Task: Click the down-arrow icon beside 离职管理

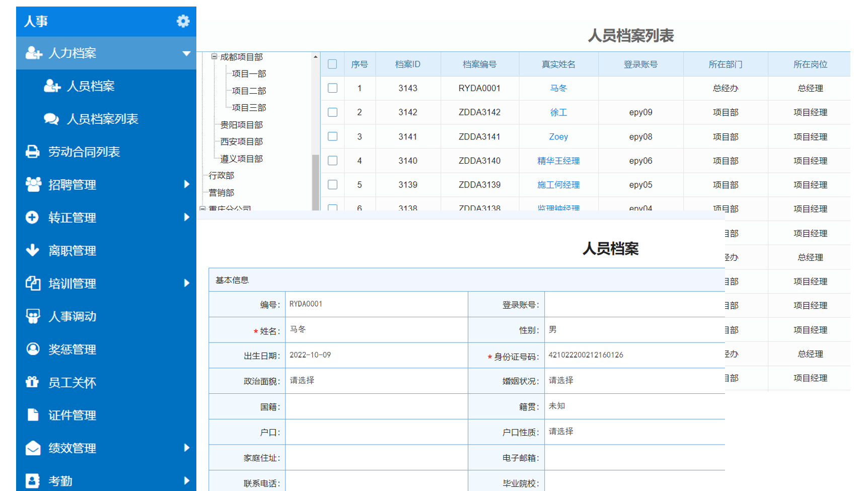Action: pos(33,250)
